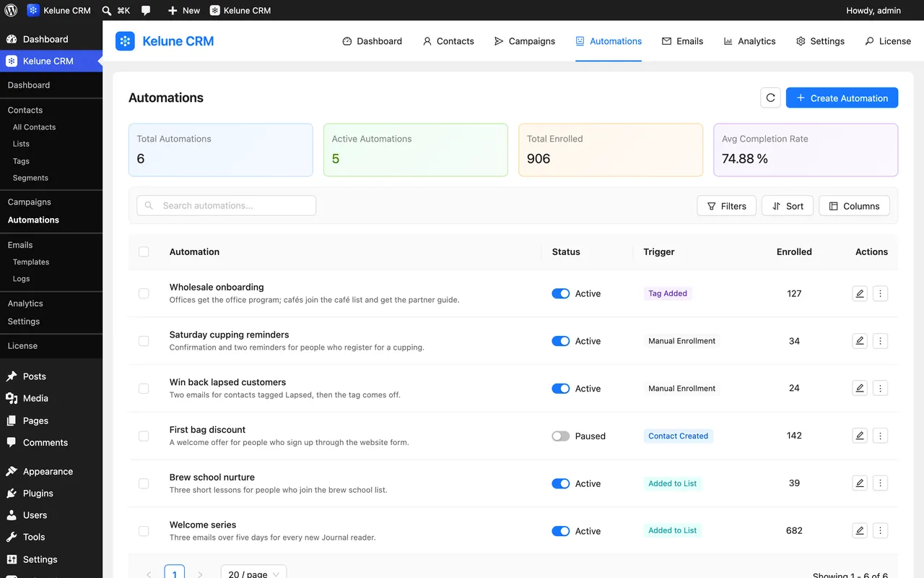This screenshot has height=578, width=924.
Task: Open the Filters dropdown
Action: [726, 206]
